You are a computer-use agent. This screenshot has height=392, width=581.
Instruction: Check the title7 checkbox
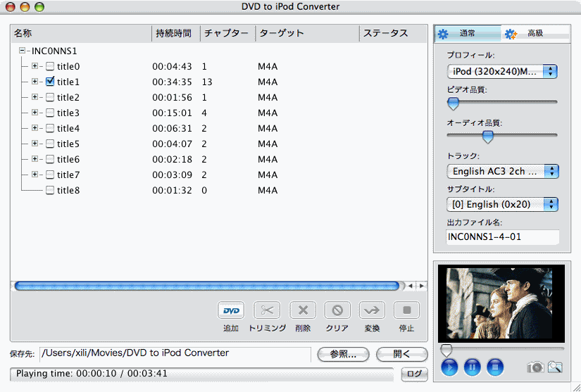(x=50, y=175)
